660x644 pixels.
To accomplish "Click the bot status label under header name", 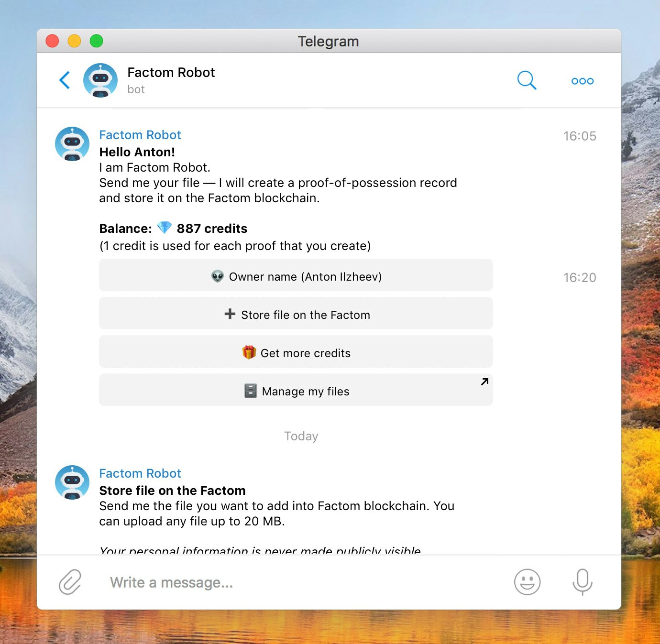I will click(x=136, y=89).
